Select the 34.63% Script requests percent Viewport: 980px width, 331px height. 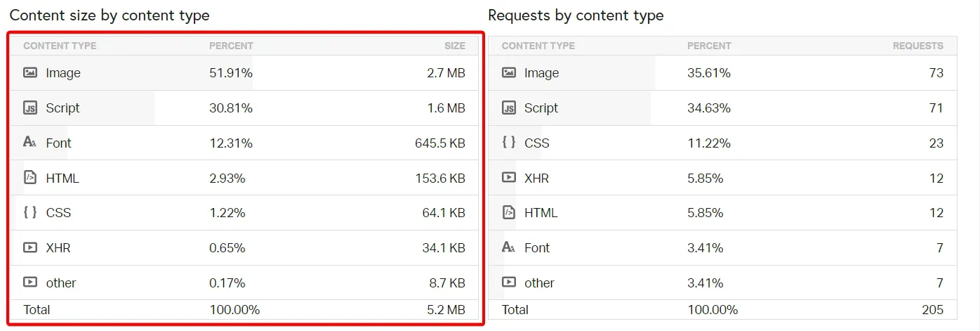709,108
